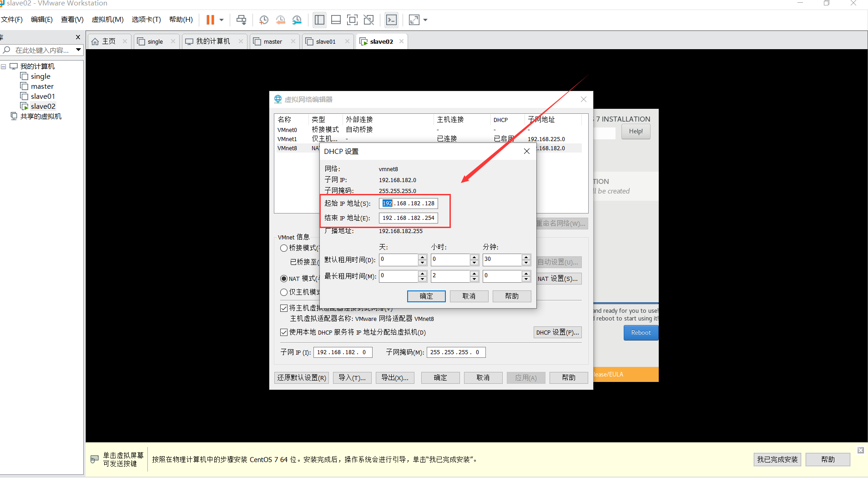Screen dimensions: 868x478
Task: Click the Help! button
Action: point(636,131)
